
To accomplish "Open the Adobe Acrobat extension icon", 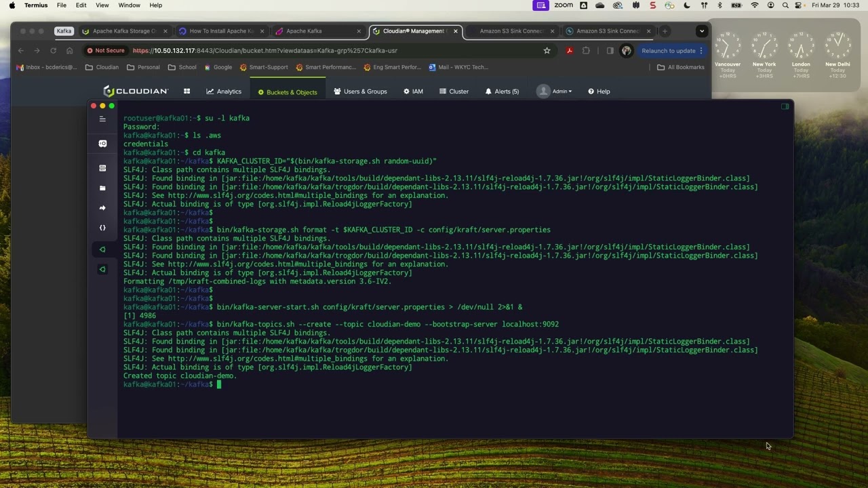I will pos(570,50).
